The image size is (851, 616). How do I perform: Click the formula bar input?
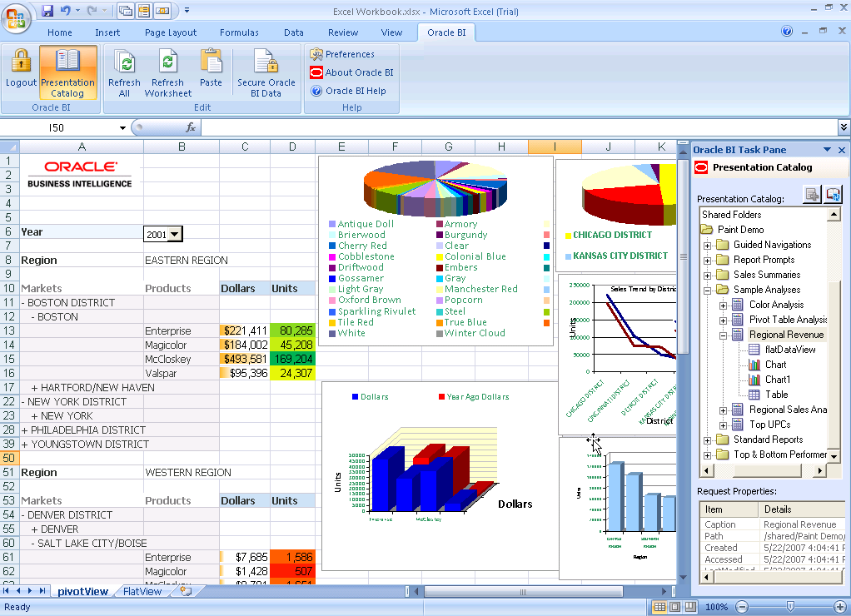518,127
